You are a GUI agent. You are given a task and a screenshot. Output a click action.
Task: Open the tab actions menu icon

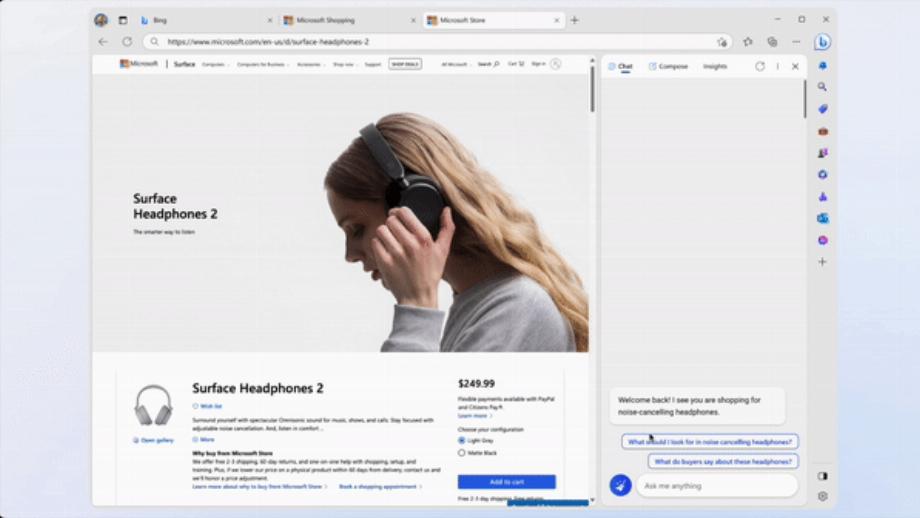(x=123, y=20)
